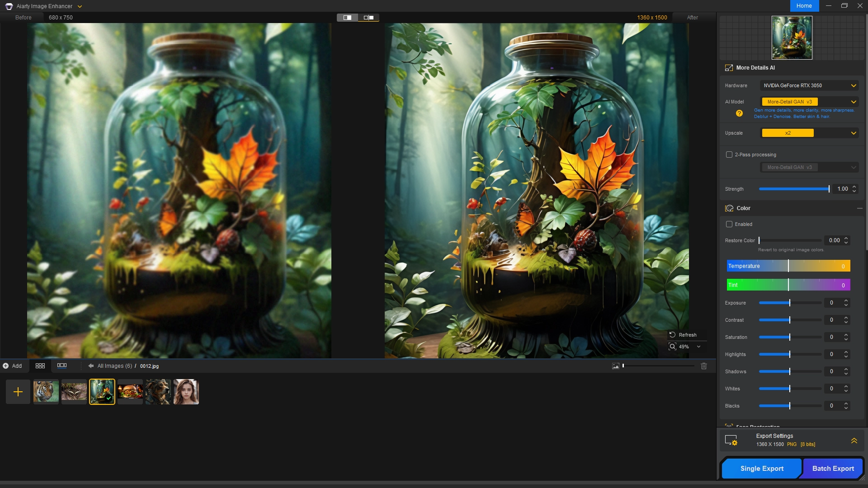Click the zoom magnifier icon

pyautogui.click(x=673, y=347)
